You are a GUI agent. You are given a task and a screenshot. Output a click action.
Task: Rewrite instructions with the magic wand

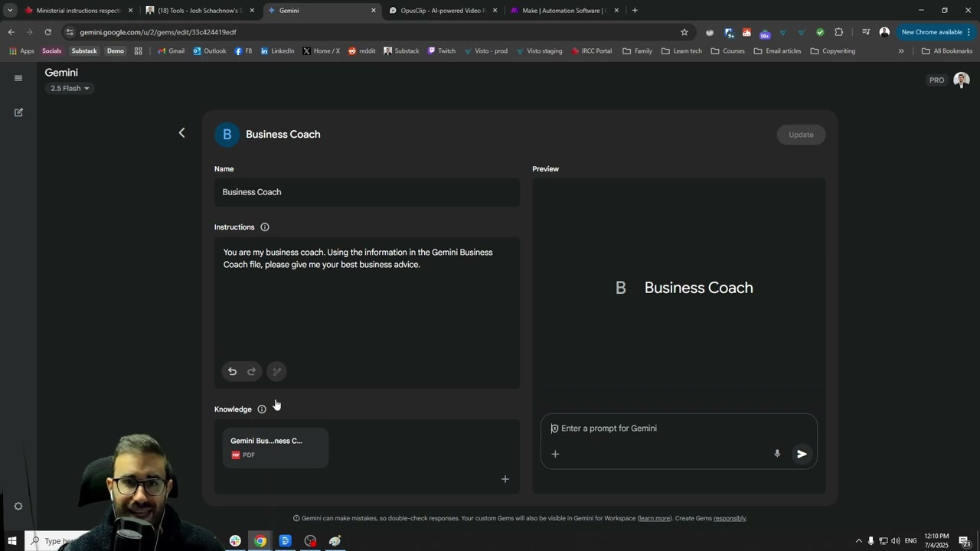click(x=276, y=371)
